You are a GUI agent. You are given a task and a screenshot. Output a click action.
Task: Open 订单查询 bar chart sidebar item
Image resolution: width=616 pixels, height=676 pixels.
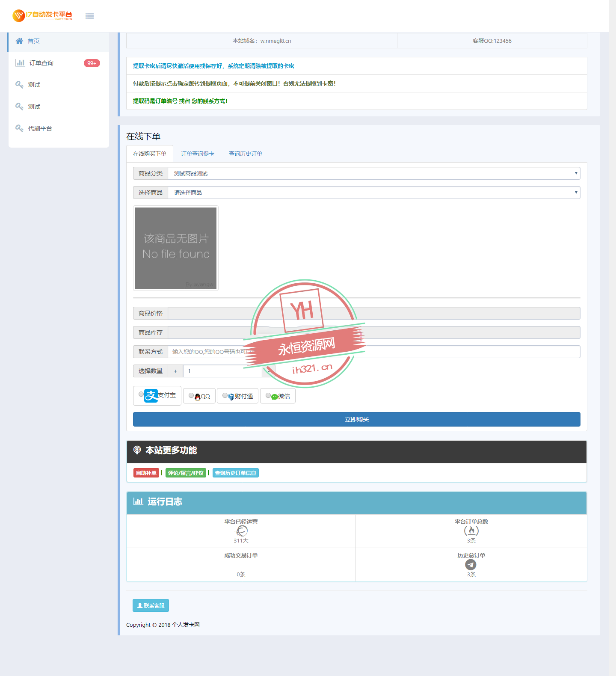coord(20,63)
